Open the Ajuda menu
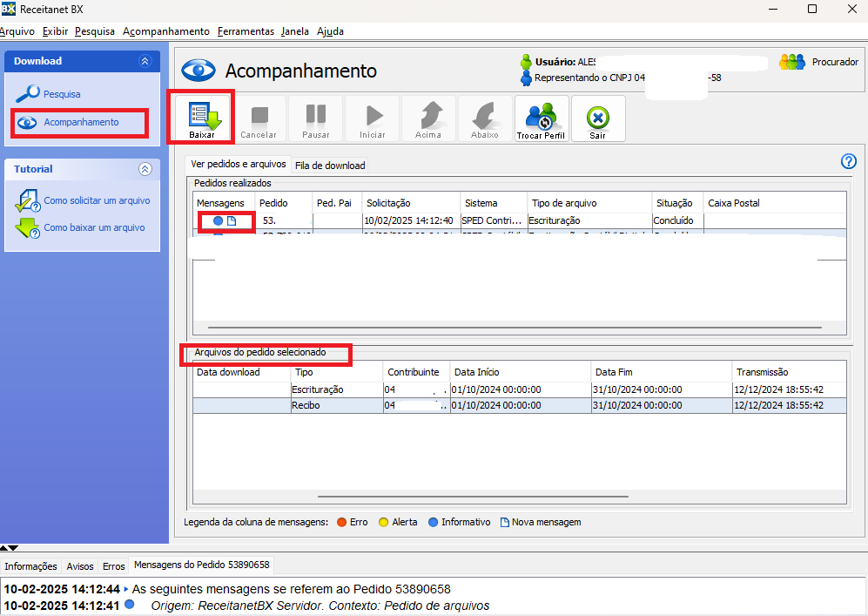This screenshot has width=868, height=616. [331, 31]
